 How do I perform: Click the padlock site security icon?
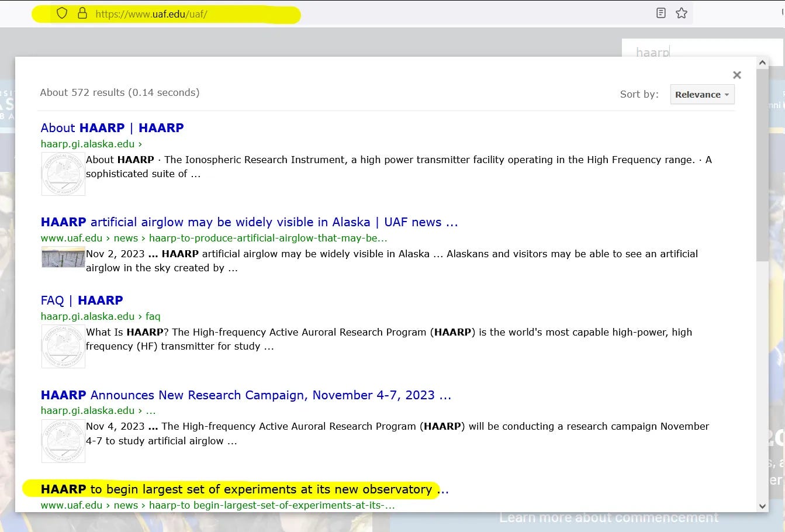(x=82, y=13)
